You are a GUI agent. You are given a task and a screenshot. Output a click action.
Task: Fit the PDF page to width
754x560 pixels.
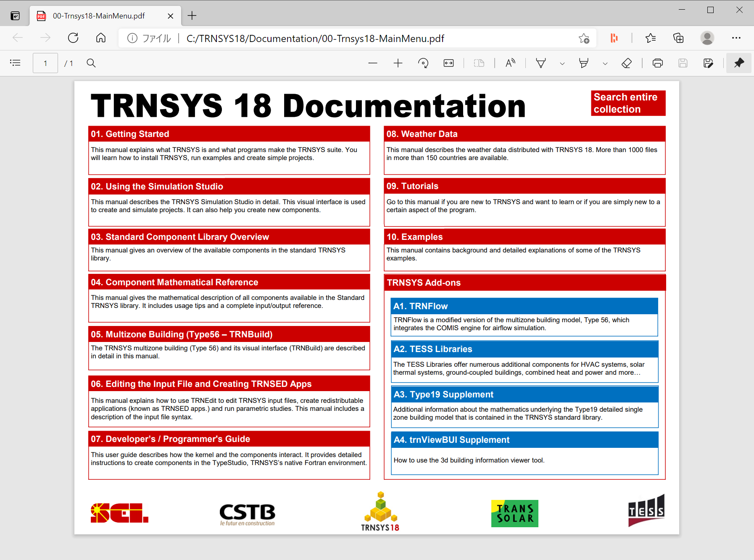[448, 63]
